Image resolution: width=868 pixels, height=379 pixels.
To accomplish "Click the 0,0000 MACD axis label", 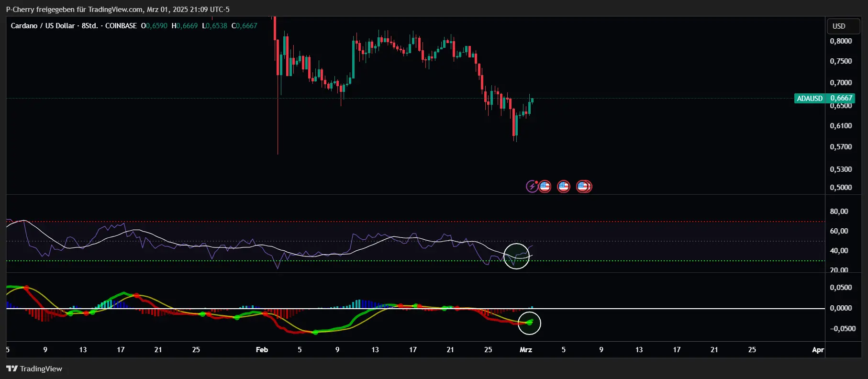I will tap(841, 308).
